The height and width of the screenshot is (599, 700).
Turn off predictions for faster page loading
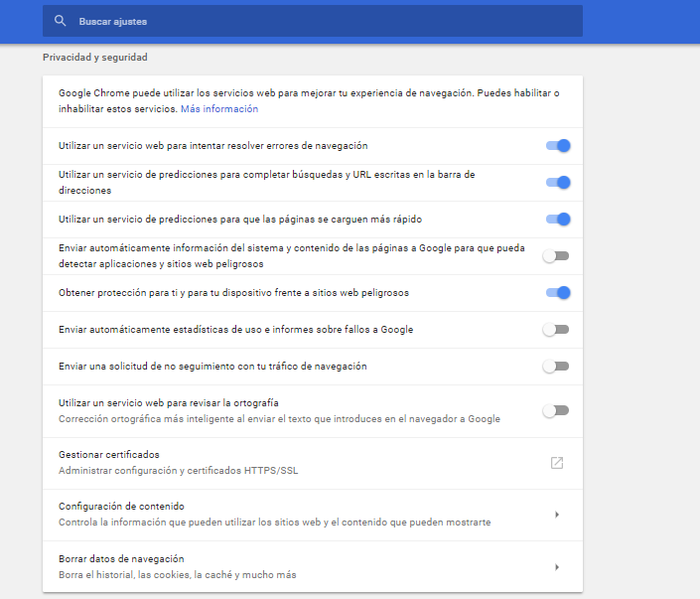pyautogui.click(x=558, y=220)
